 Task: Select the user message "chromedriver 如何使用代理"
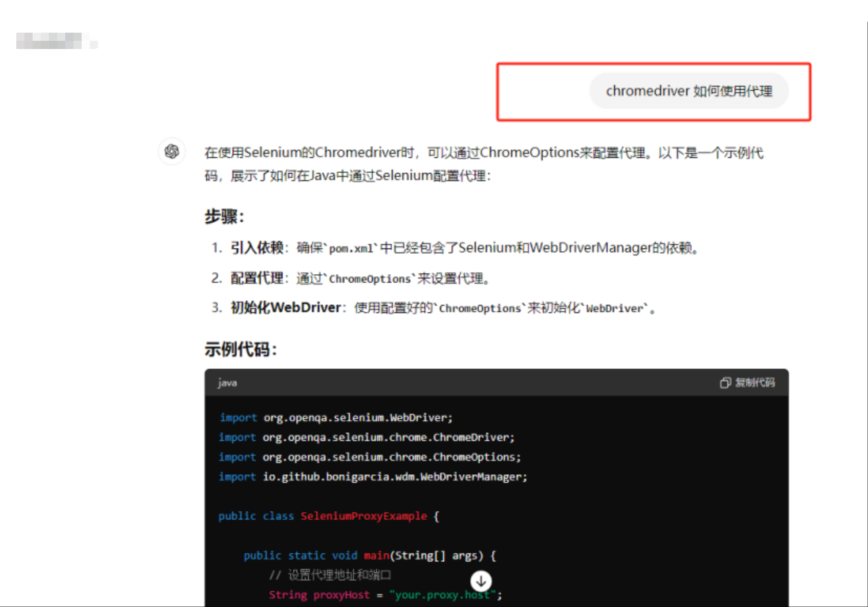point(688,91)
